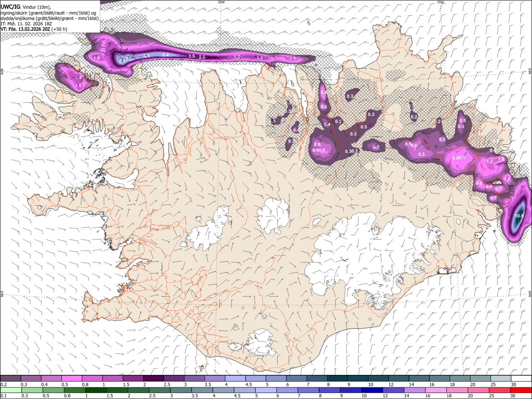Click the 0.1 label under the rain legend
532x399 pixels.
tap(3, 396)
